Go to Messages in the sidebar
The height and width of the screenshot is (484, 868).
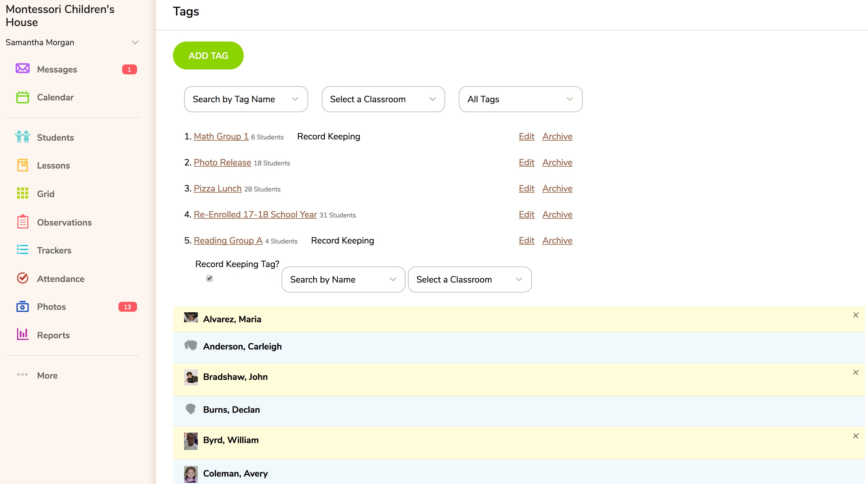(x=57, y=69)
